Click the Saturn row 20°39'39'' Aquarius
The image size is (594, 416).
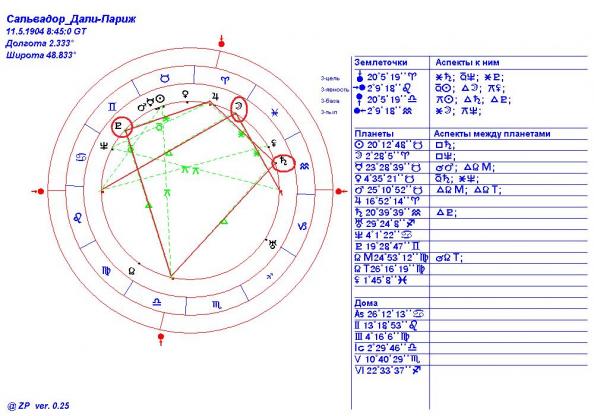coord(388,213)
